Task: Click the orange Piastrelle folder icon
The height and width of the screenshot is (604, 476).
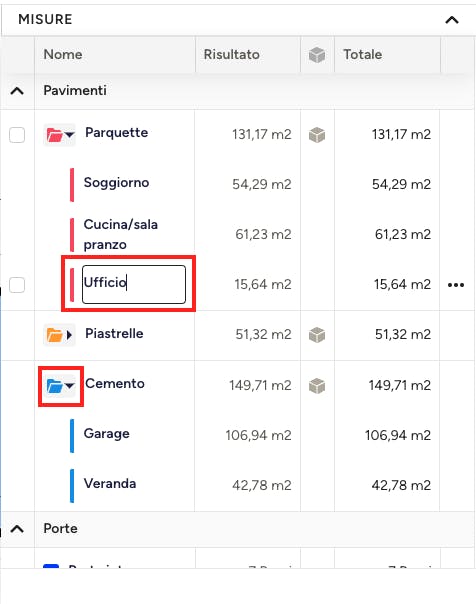Action: click(x=54, y=335)
